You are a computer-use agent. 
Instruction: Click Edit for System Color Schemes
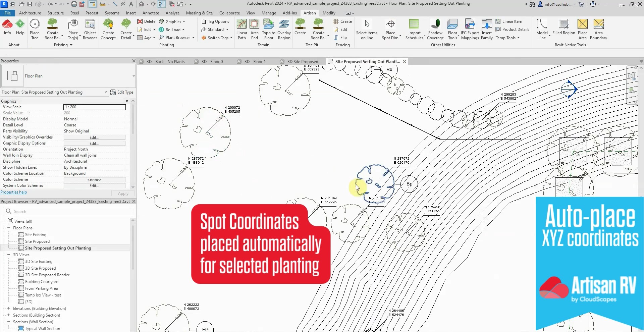95,186
